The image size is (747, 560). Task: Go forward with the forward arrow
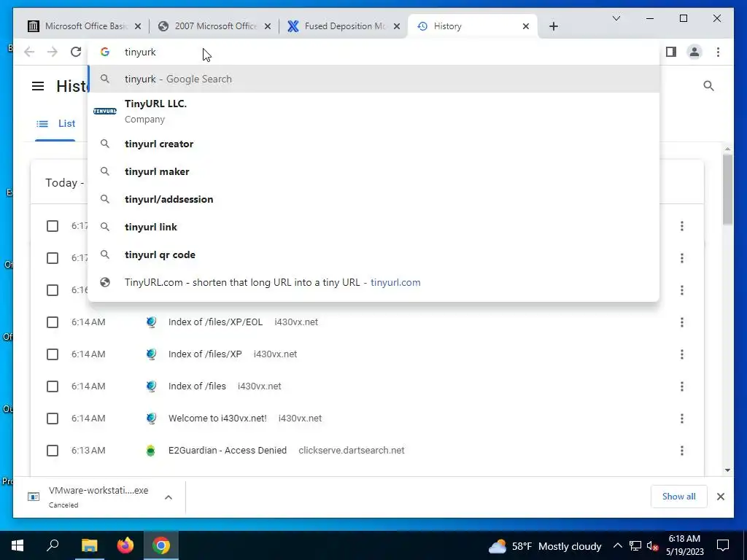(53, 52)
